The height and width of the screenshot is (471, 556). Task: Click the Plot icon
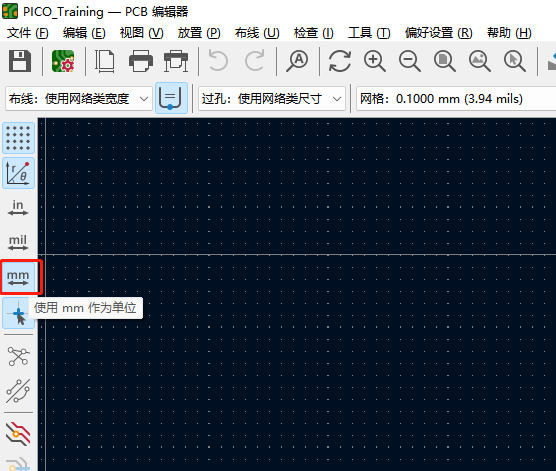[176, 61]
